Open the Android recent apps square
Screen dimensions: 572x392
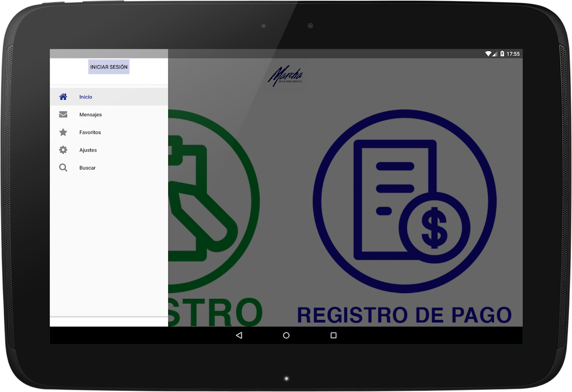(x=334, y=335)
